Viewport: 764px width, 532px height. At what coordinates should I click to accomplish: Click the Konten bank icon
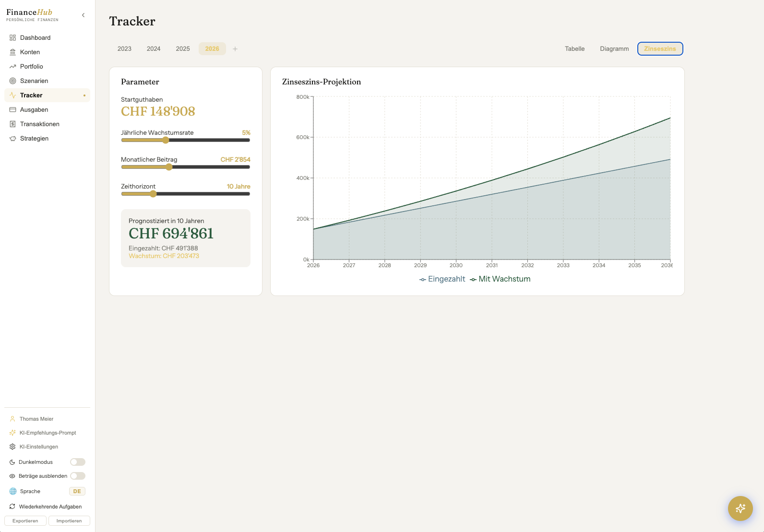pyautogui.click(x=13, y=52)
